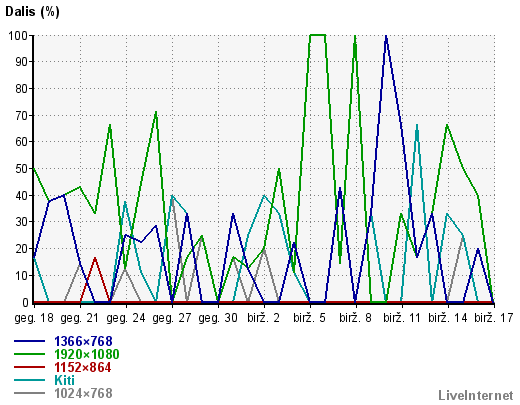This screenshot has height=405, width=520.
Task: Click the birž. 11 date label
Action: click(x=402, y=318)
